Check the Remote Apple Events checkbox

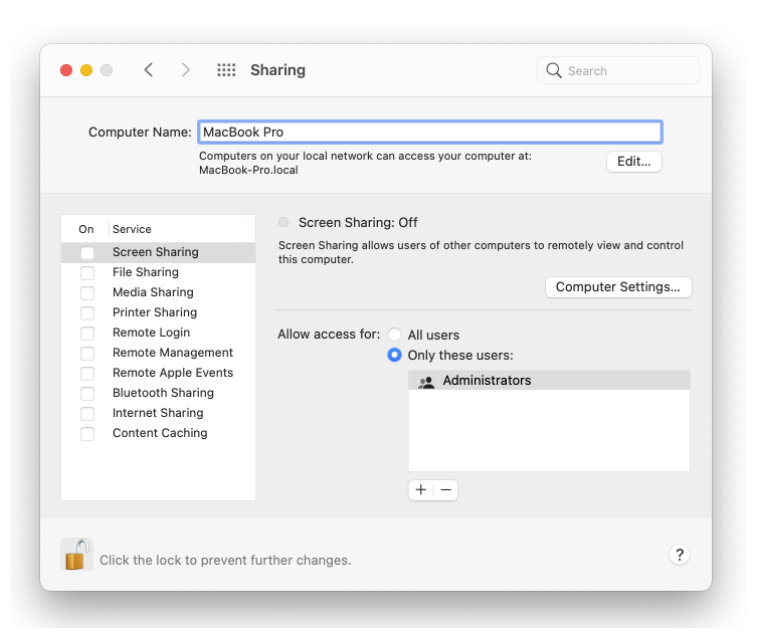87,373
